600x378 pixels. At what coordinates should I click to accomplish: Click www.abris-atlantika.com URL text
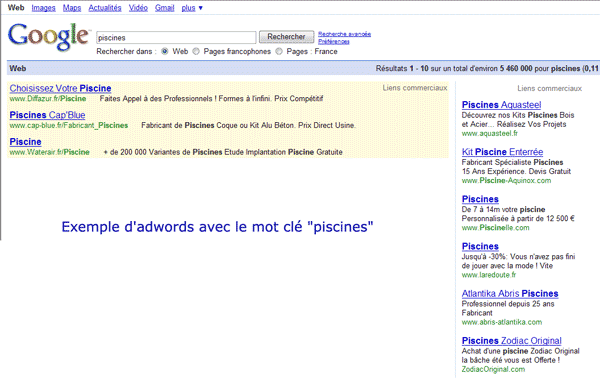click(x=502, y=322)
